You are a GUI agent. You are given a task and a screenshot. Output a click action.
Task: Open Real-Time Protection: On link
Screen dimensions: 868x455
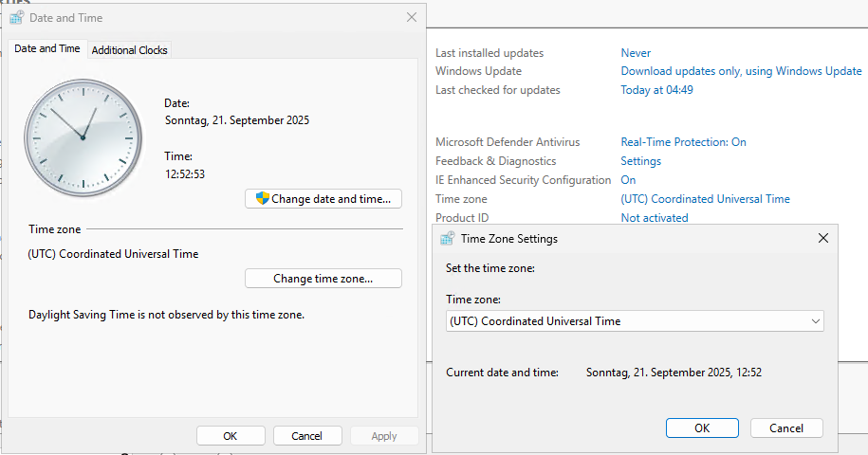point(683,142)
